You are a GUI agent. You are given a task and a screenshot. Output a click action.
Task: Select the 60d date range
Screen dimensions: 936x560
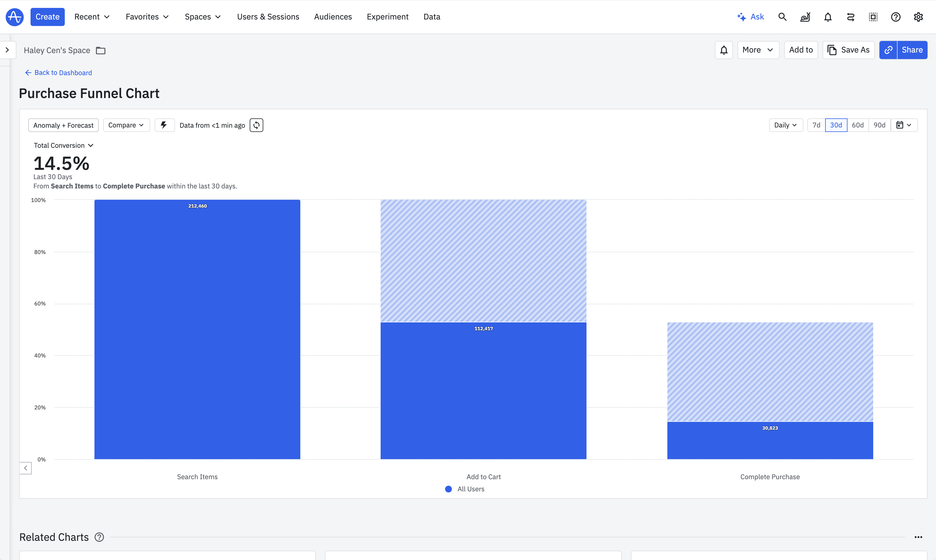pos(857,125)
